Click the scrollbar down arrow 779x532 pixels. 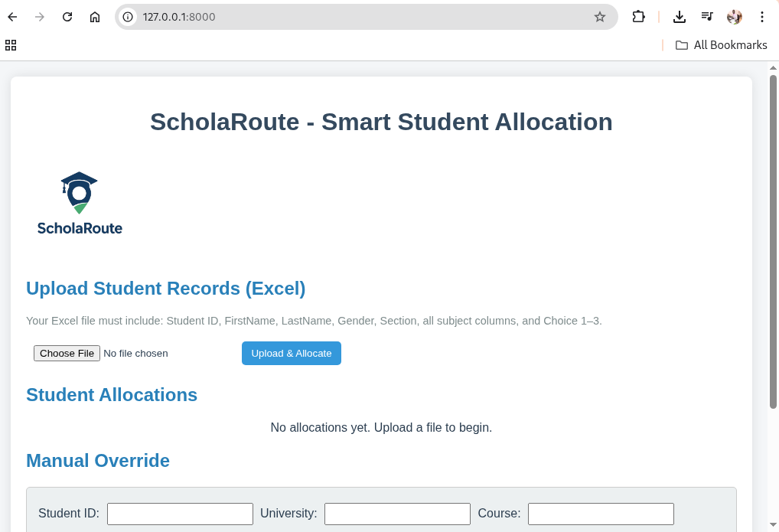click(773, 525)
